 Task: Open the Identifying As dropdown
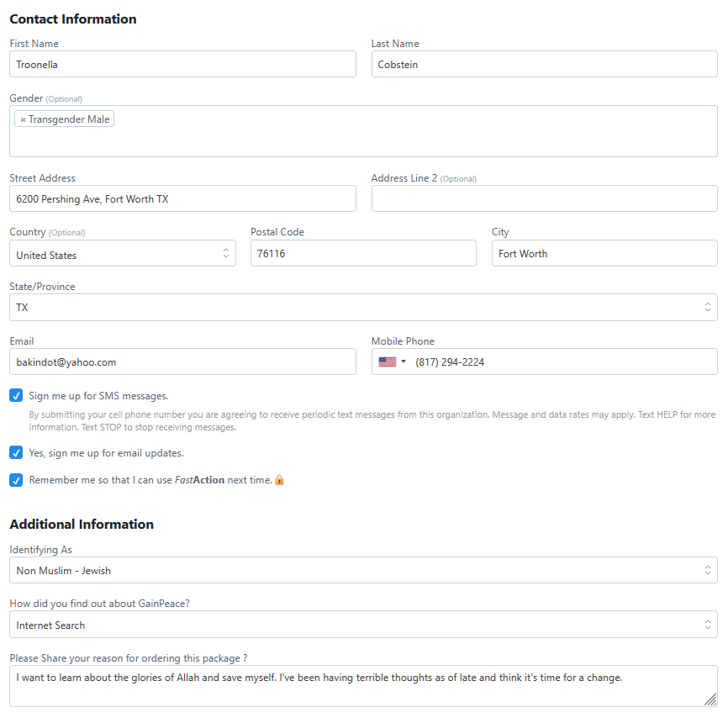pyautogui.click(x=363, y=571)
